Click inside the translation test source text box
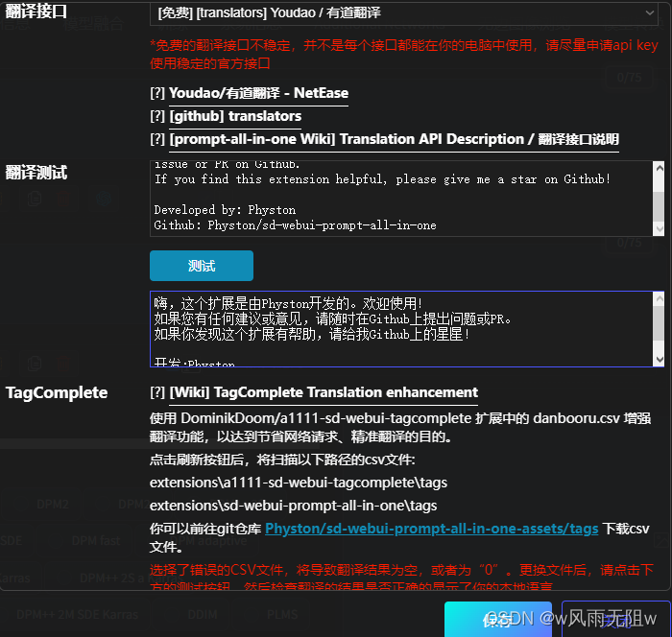 pyautogui.click(x=401, y=199)
